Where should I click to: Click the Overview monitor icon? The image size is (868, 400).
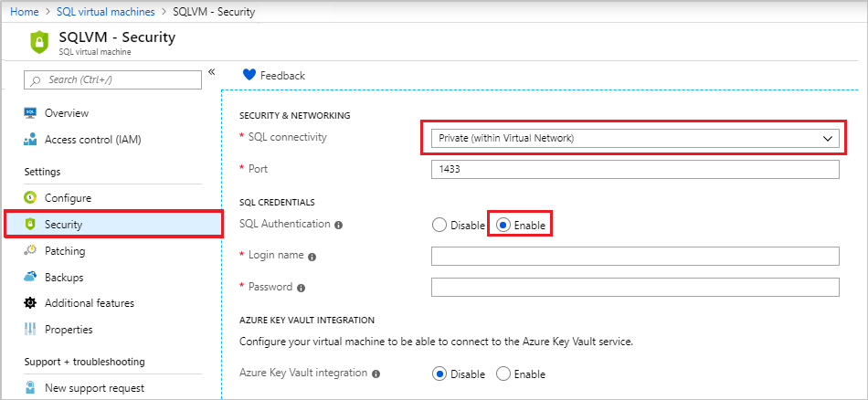pyautogui.click(x=30, y=113)
